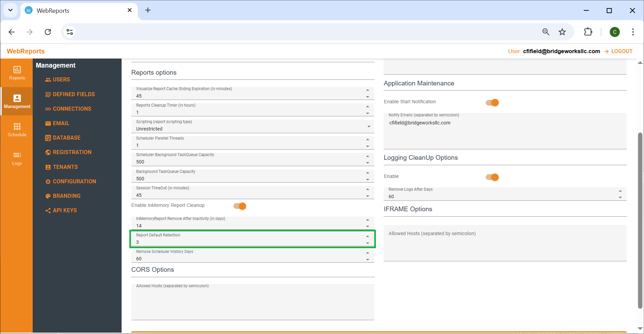The width and height of the screenshot is (644, 334).
Task: Decrease Remove Scheduler History Days value
Action: pos(367,260)
